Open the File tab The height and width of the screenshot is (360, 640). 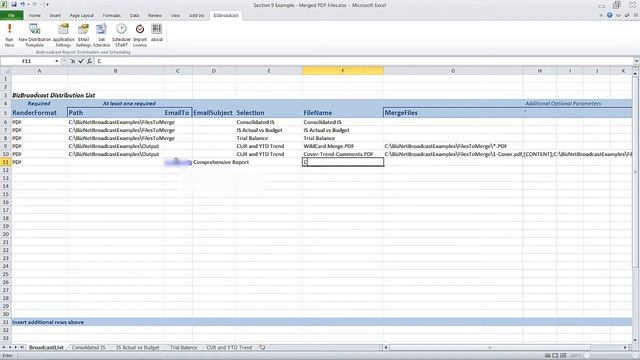tap(11, 16)
